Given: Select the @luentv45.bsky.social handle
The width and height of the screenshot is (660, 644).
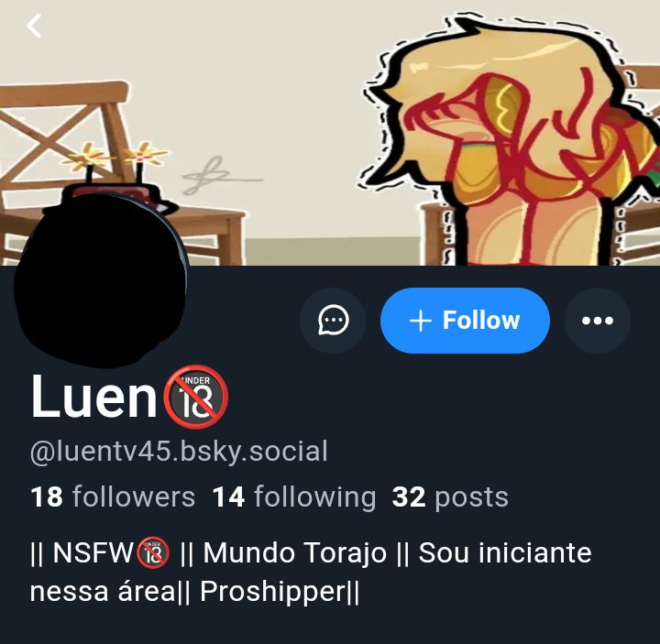Looking at the screenshot, I should (179, 451).
